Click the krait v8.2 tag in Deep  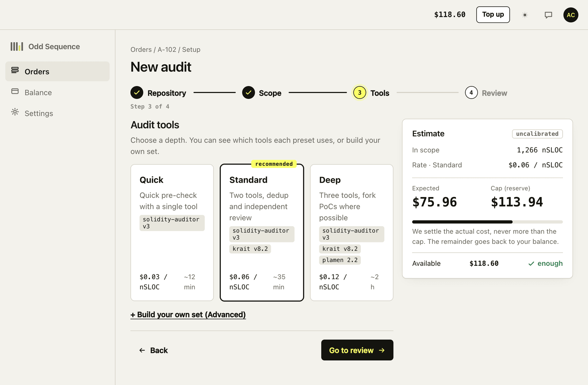click(x=340, y=249)
